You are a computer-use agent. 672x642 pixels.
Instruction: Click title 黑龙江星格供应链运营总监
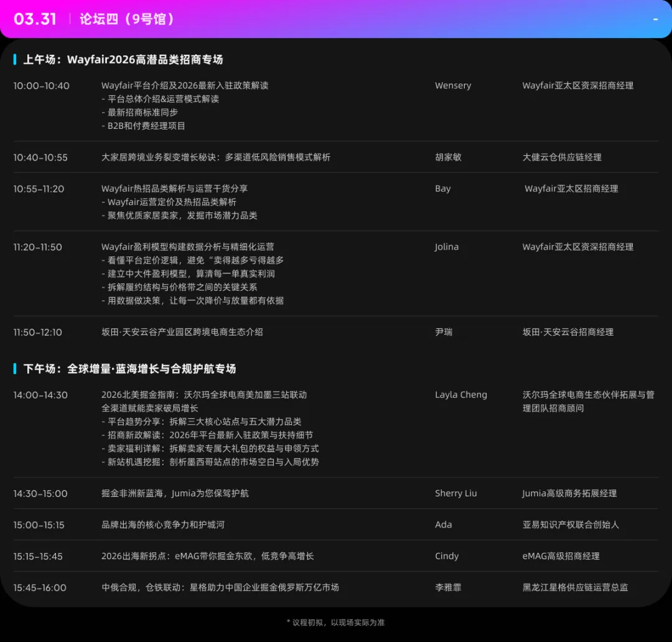click(x=575, y=587)
